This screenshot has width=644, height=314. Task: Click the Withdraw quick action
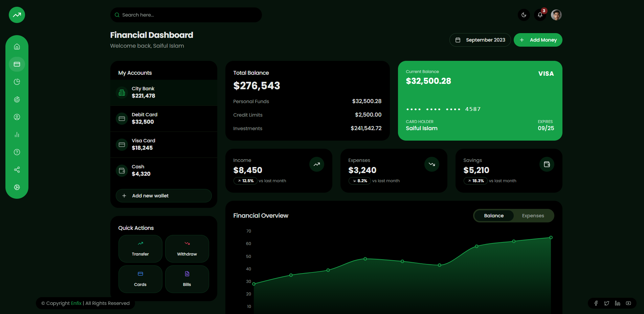pyautogui.click(x=187, y=249)
